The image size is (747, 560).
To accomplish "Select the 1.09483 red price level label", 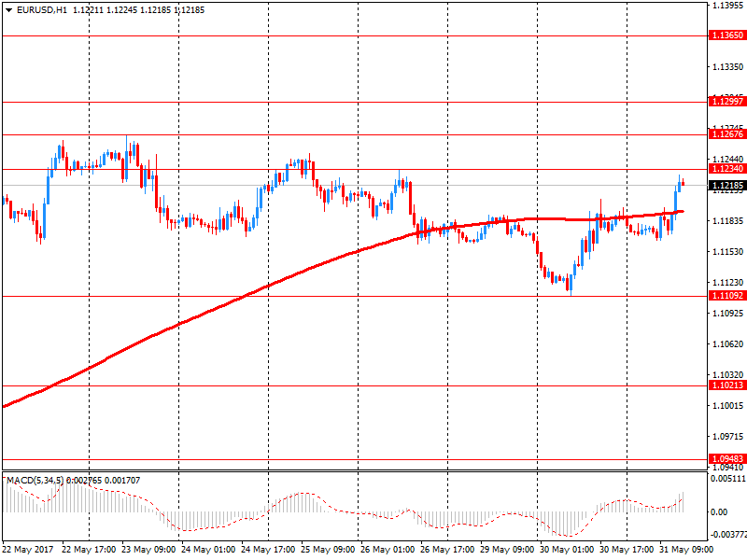I will point(727,459).
